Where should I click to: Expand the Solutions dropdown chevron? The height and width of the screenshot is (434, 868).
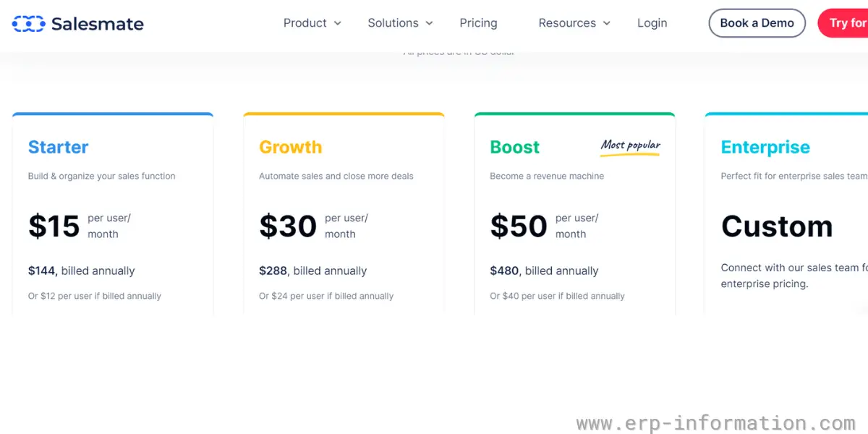[429, 23]
